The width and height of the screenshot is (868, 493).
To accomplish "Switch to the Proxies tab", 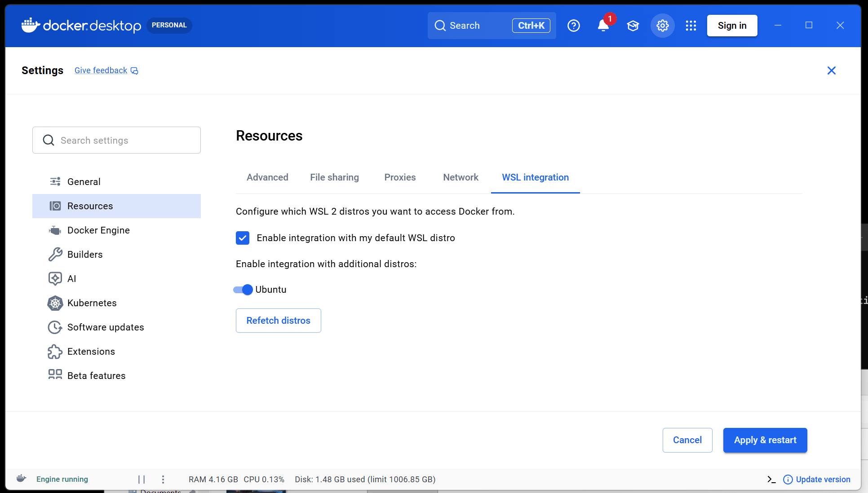I will coord(400,177).
